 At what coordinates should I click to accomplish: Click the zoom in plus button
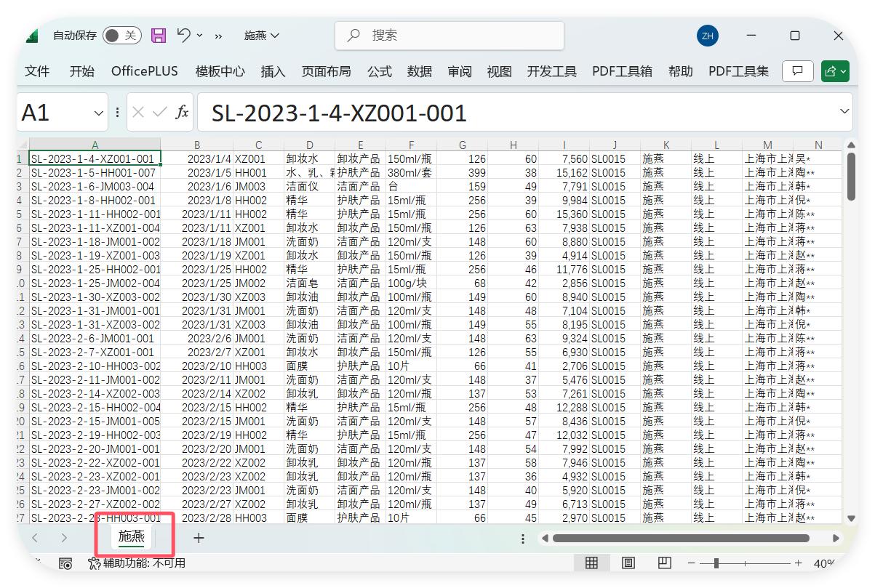(x=798, y=563)
